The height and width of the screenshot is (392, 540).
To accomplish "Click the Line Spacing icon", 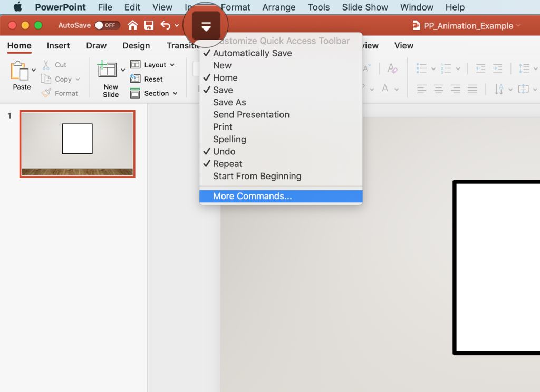I will (x=524, y=68).
